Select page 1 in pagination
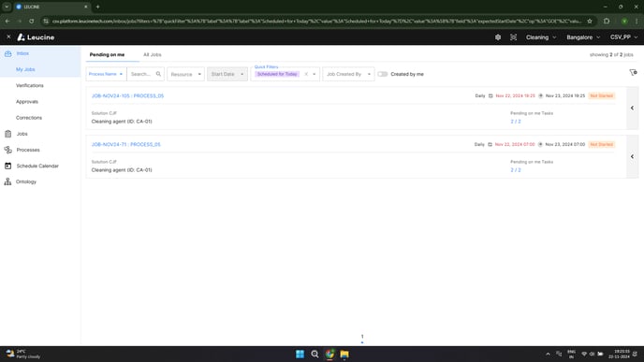 [x=362, y=337]
